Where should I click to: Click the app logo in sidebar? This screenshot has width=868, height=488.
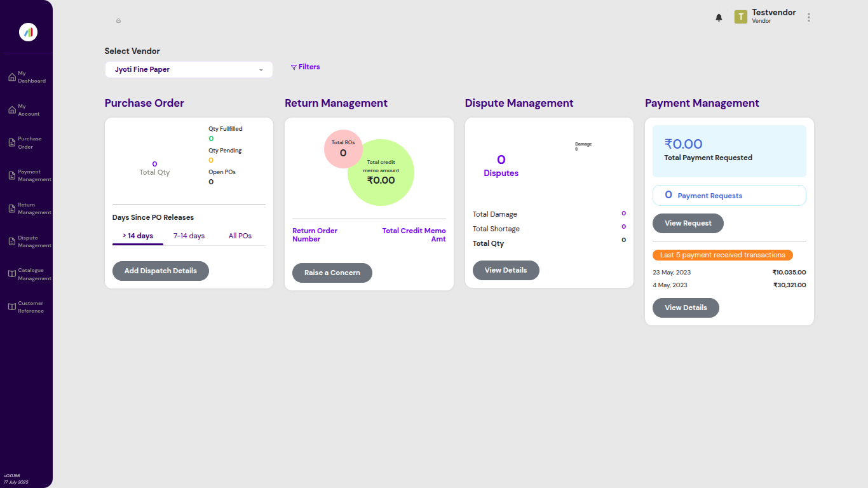coord(28,32)
